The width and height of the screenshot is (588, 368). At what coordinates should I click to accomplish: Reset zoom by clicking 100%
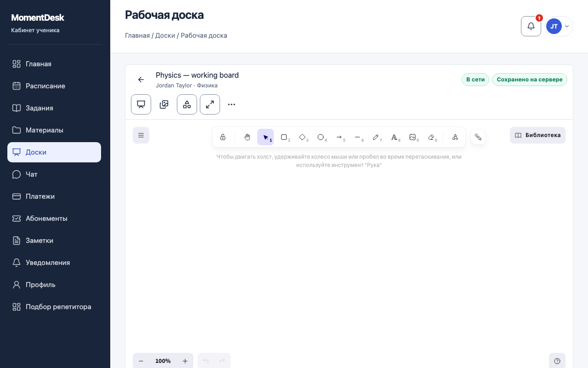click(163, 361)
